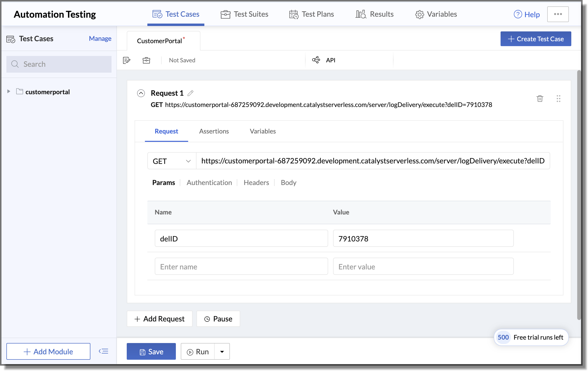Open the GET method dropdown
Screen dimensions: 588x371
172,161
